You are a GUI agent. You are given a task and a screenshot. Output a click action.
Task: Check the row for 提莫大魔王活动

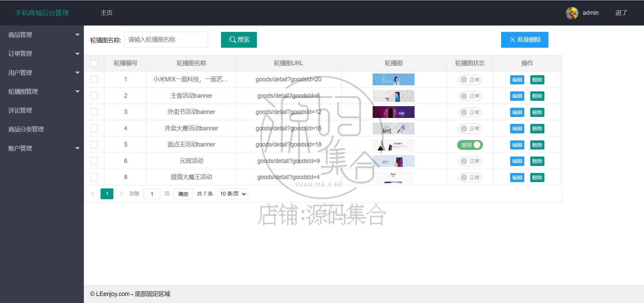(94, 177)
